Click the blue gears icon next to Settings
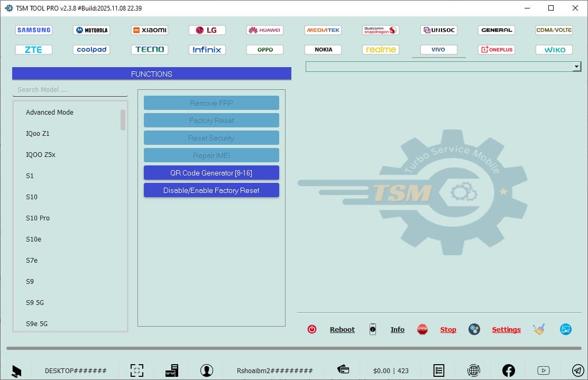Viewport: 588px width, 380px height. coord(474,329)
